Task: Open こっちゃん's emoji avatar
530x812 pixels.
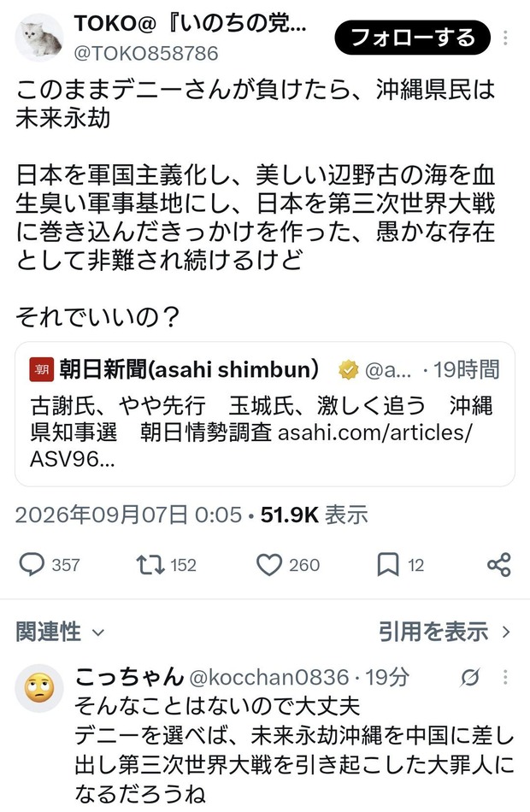Action: pos(39,688)
